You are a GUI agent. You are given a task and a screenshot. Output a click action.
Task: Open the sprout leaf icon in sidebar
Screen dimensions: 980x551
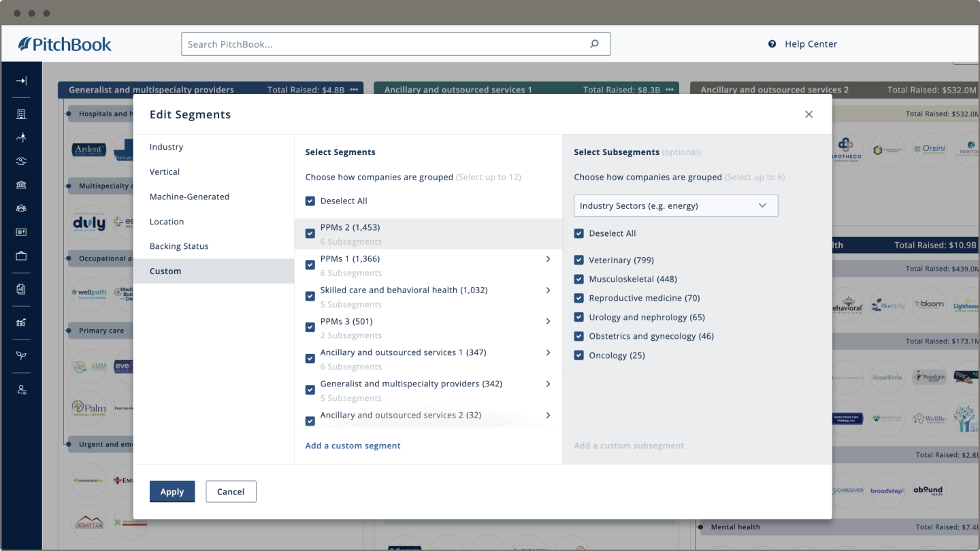point(21,356)
